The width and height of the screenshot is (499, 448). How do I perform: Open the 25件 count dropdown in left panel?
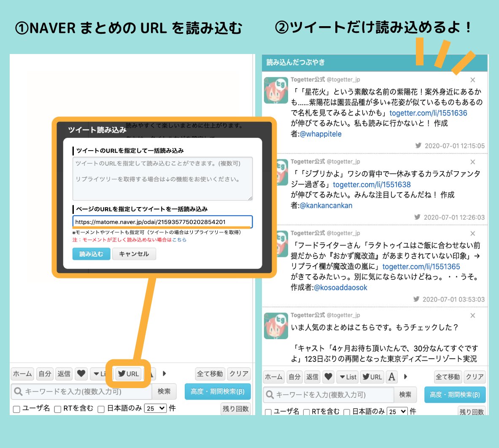156,408
